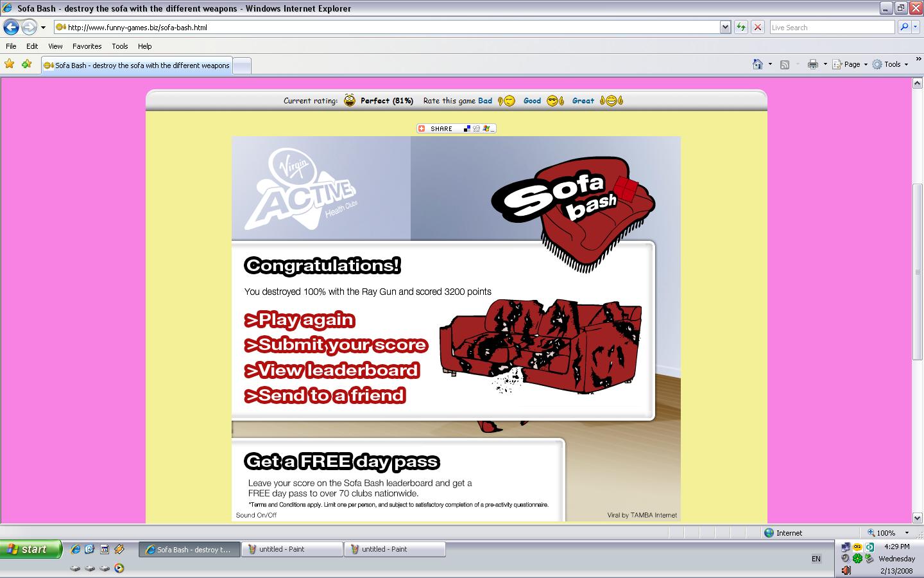Click the Home icon in the command bar
The width and height of the screenshot is (924, 578).
click(758, 64)
